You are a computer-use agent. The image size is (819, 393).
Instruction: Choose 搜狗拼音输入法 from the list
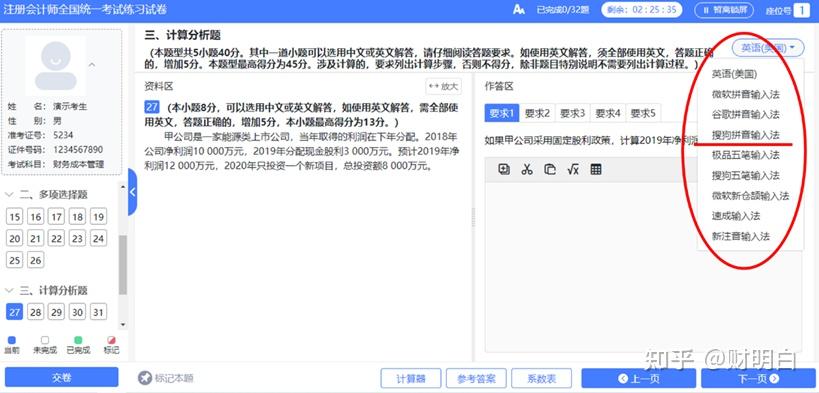pos(745,135)
